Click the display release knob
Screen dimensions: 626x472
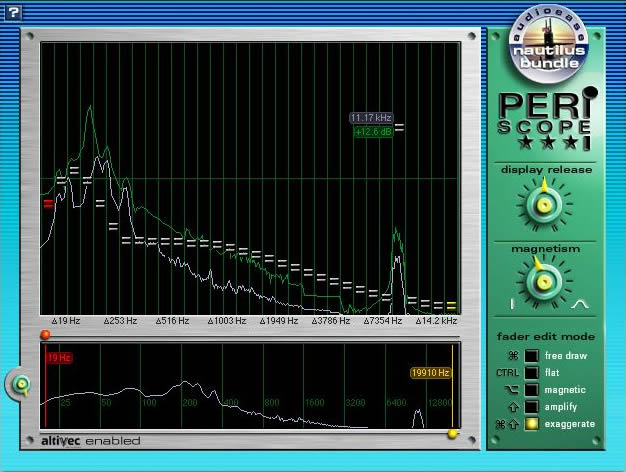click(546, 205)
